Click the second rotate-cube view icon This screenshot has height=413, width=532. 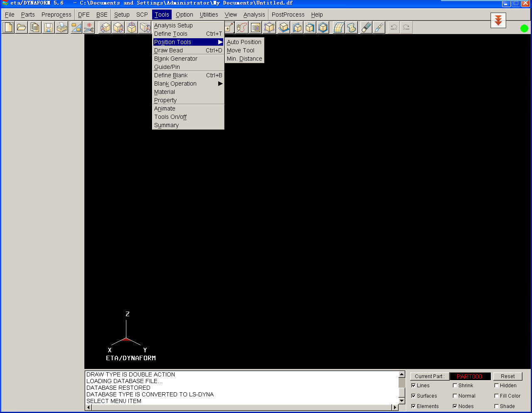[119, 28]
